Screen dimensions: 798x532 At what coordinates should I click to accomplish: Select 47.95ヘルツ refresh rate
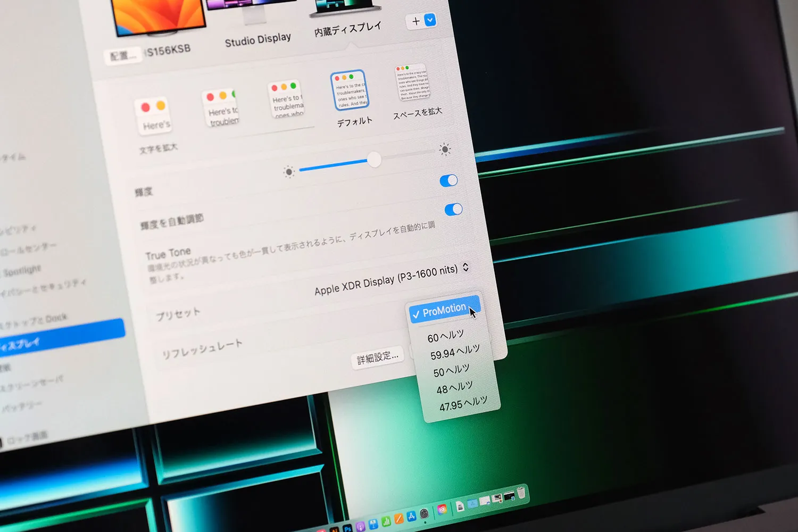pyautogui.click(x=463, y=404)
